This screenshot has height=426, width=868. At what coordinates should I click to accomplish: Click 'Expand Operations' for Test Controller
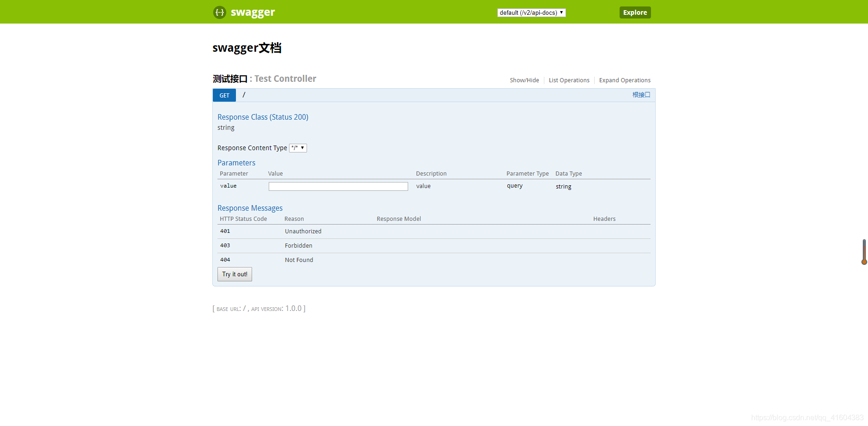pos(625,80)
